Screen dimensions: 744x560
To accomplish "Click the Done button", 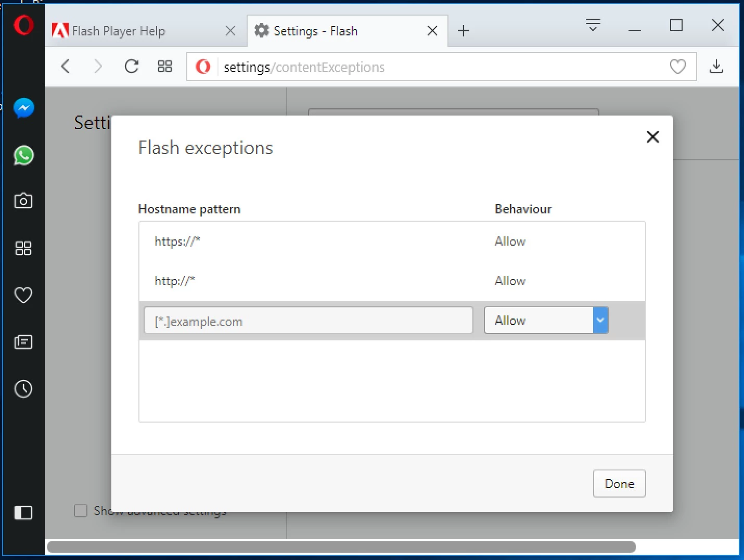I will 619,483.
